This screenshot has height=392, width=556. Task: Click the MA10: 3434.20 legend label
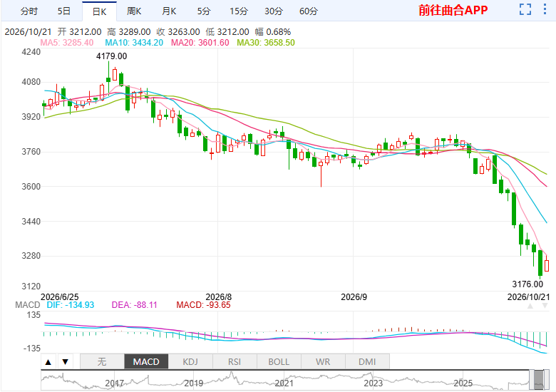pos(134,43)
